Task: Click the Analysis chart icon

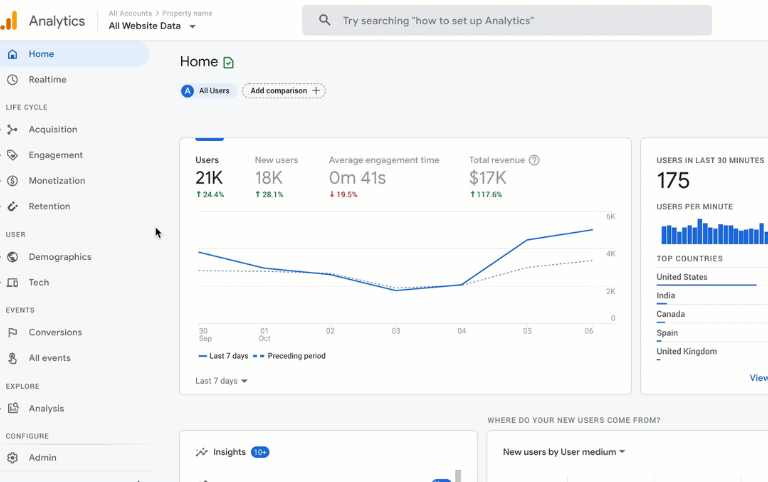Action: pyautogui.click(x=13, y=408)
